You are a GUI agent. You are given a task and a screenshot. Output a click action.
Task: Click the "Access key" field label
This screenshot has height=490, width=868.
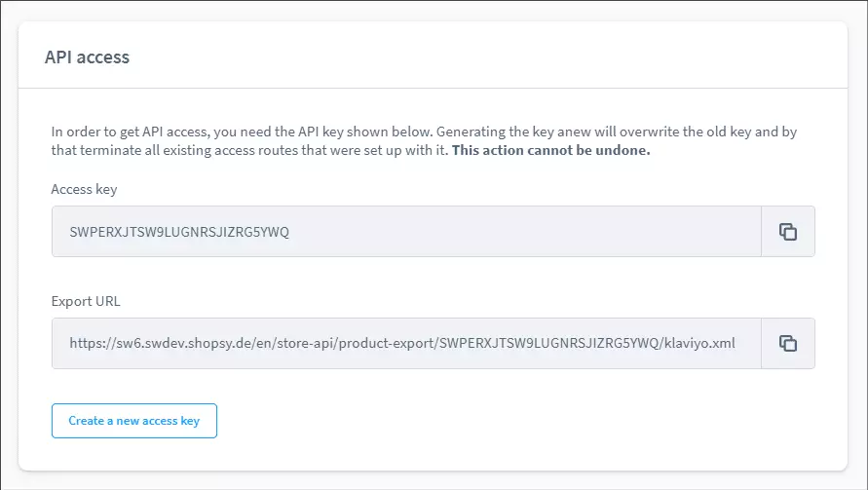pyautogui.click(x=84, y=189)
